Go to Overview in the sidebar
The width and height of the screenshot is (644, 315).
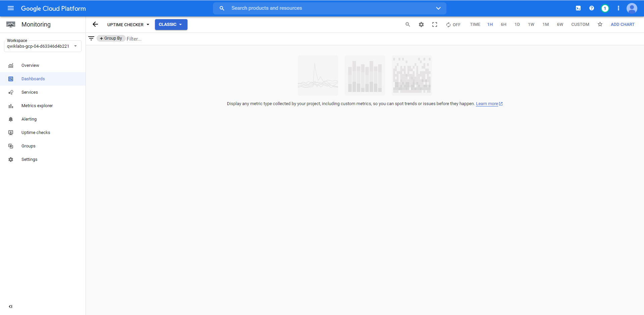pos(43,65)
